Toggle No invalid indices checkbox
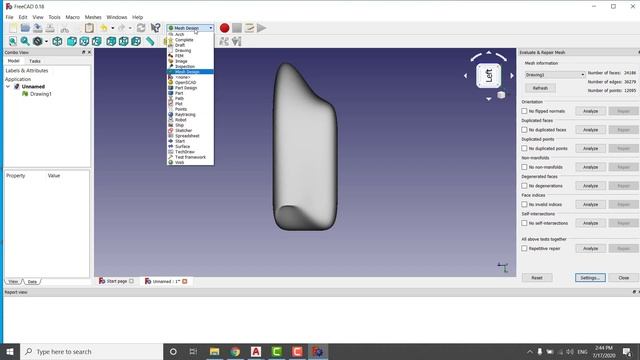The image size is (640, 360). (524, 204)
